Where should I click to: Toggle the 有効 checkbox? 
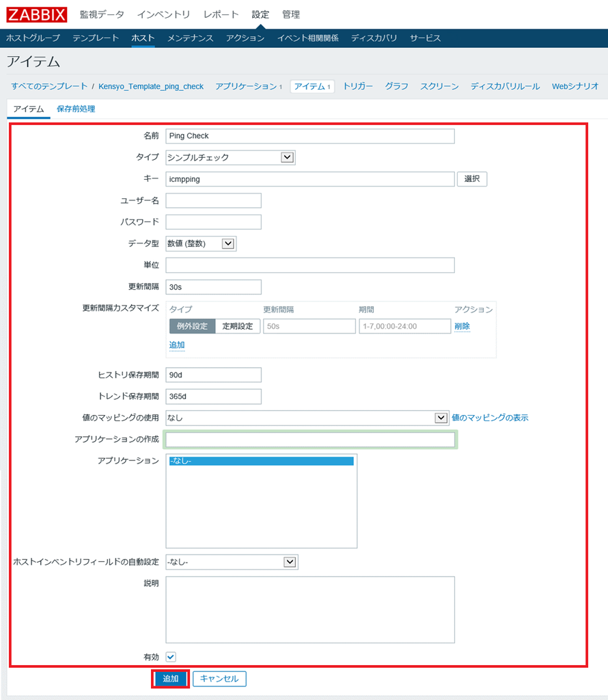tap(171, 657)
